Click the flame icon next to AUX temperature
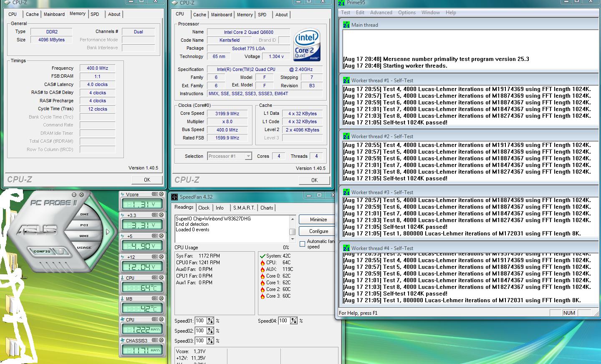The width and height of the screenshot is (601, 364). click(x=263, y=269)
